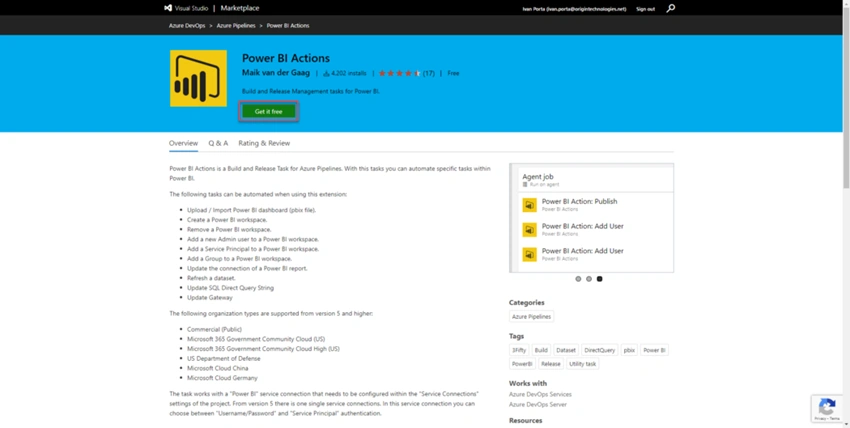The width and height of the screenshot is (850, 428).
Task: Click the Categories heading
Action: pyautogui.click(x=526, y=303)
